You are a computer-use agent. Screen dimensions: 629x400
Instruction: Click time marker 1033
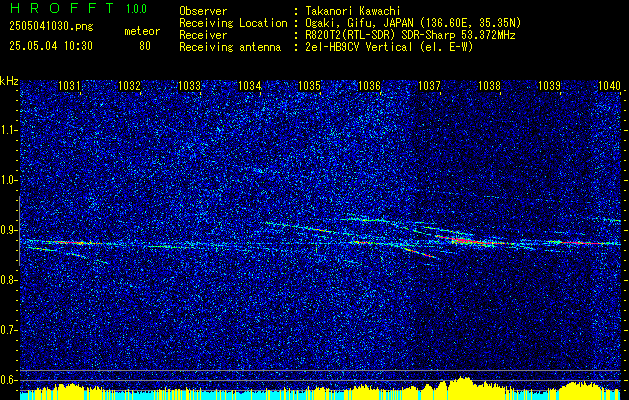[189, 85]
